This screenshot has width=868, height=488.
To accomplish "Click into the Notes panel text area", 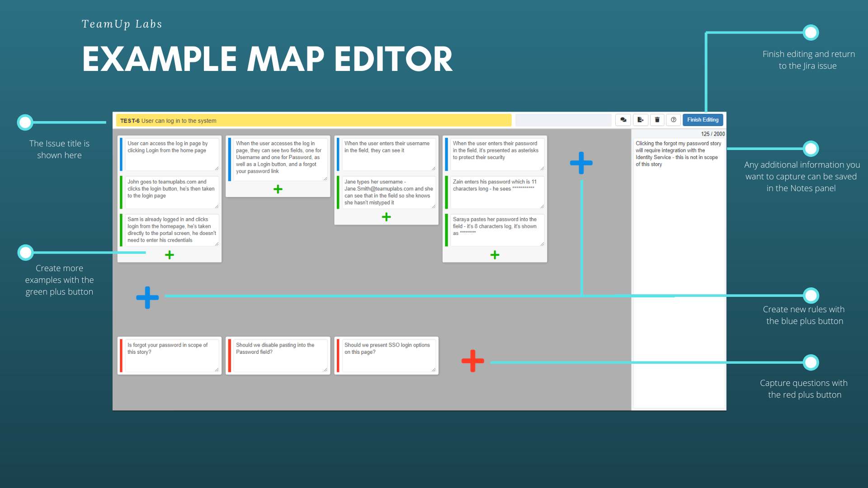I will click(679, 273).
